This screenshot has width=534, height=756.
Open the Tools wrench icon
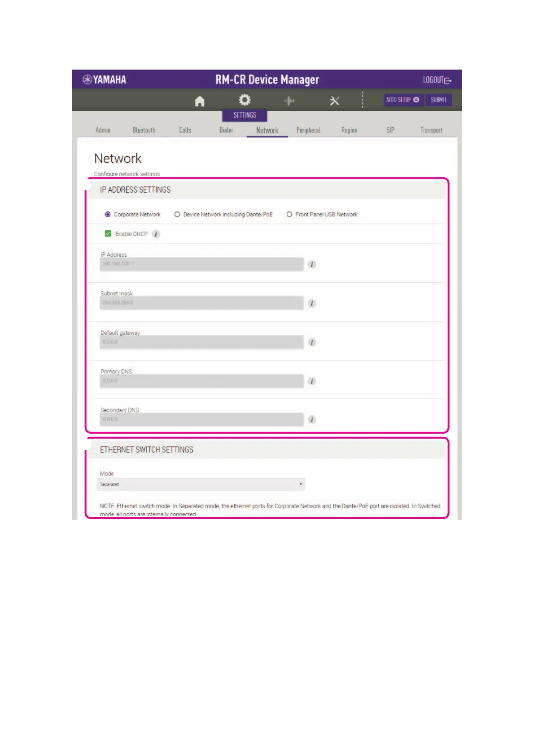coord(334,101)
